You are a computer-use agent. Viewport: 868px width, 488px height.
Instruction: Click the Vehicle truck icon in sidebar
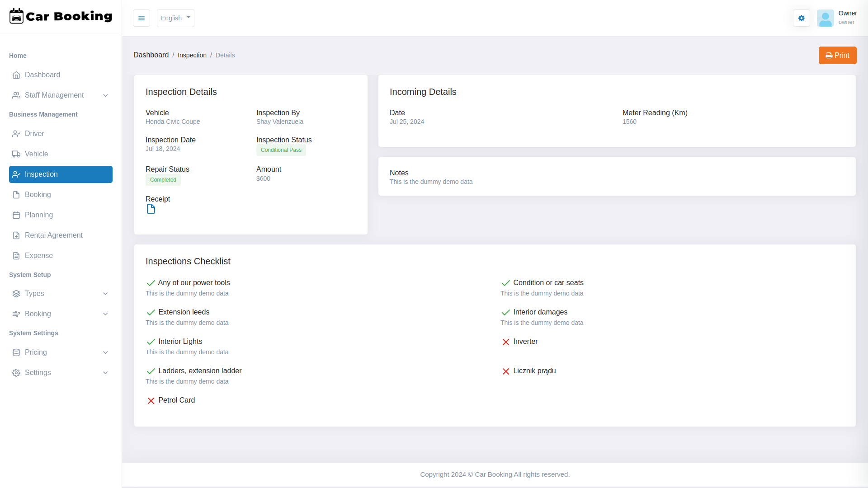coord(16,154)
